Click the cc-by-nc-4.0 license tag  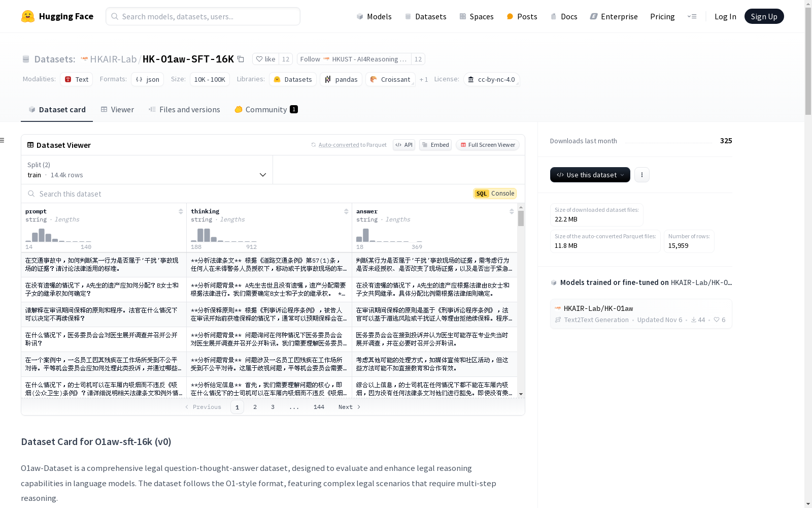tap(491, 79)
